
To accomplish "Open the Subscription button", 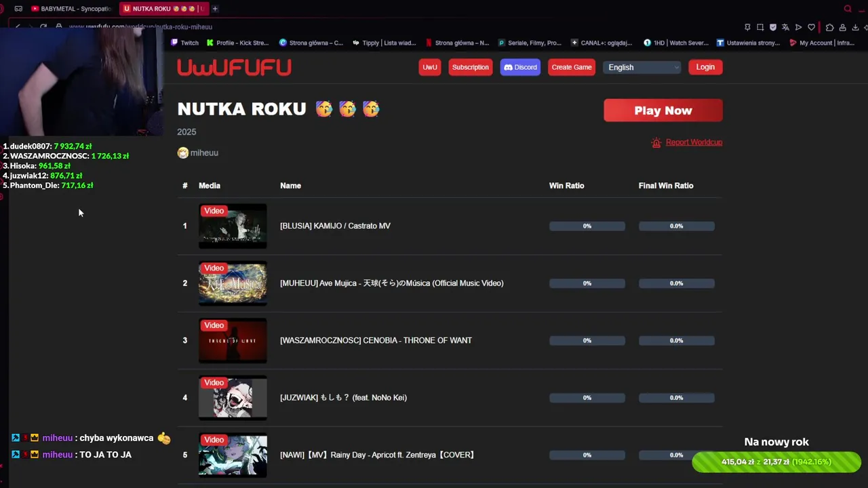I will pyautogui.click(x=470, y=67).
